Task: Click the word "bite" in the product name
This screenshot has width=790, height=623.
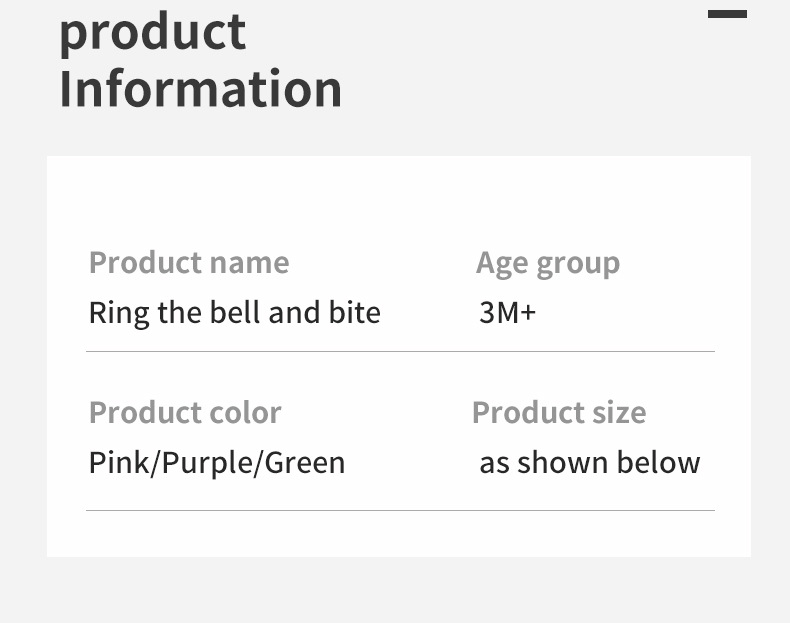Action: 355,313
